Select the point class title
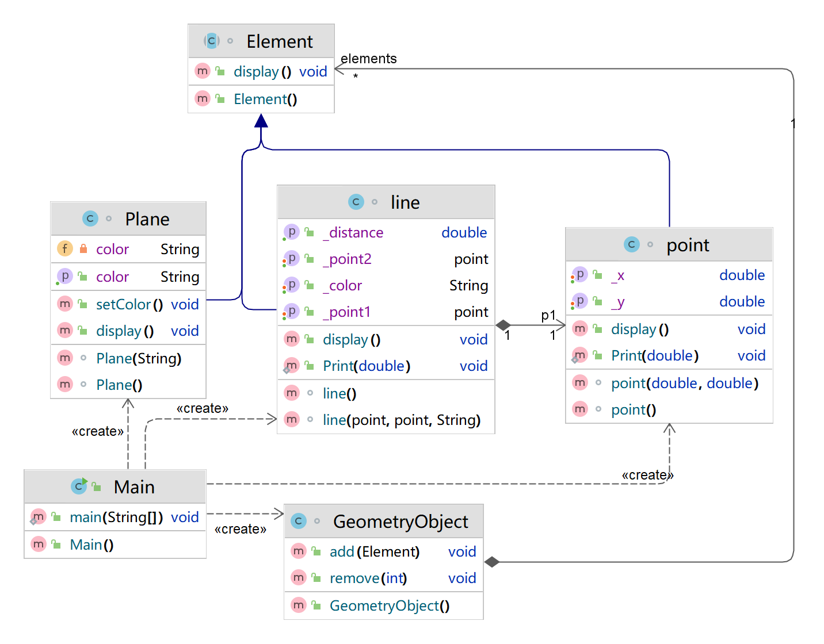The image size is (824, 644). tap(688, 246)
